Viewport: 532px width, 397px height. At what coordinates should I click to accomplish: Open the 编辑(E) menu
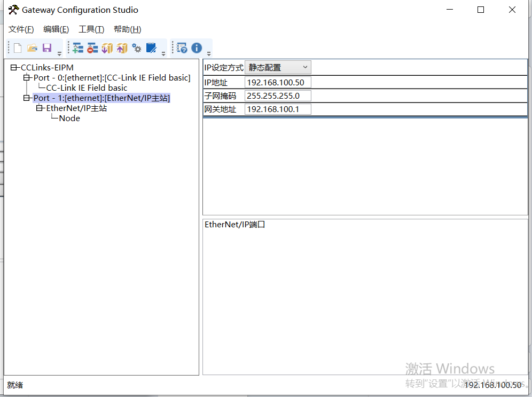click(56, 29)
